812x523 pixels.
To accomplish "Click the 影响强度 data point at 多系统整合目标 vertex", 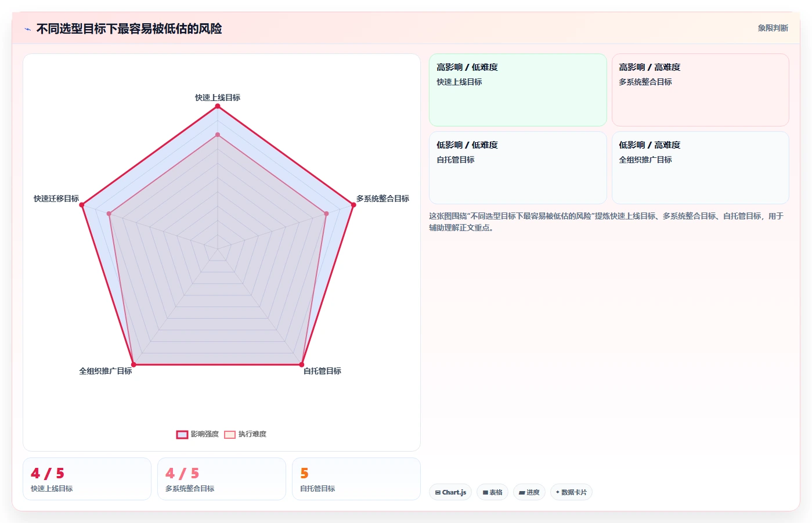I will [353, 205].
